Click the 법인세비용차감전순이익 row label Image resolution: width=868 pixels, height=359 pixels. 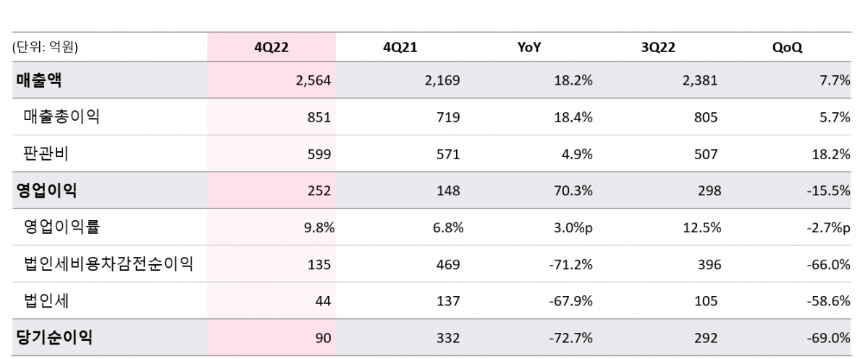(x=109, y=264)
